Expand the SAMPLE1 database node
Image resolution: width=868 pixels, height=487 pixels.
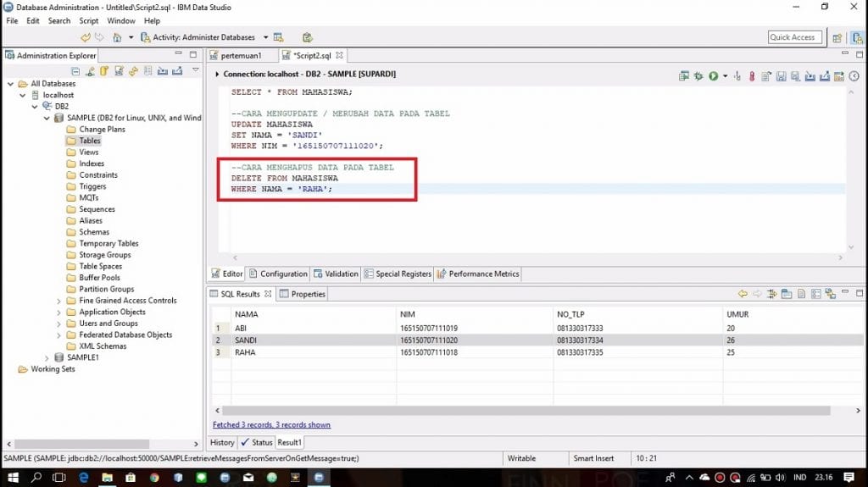pyautogui.click(x=47, y=357)
